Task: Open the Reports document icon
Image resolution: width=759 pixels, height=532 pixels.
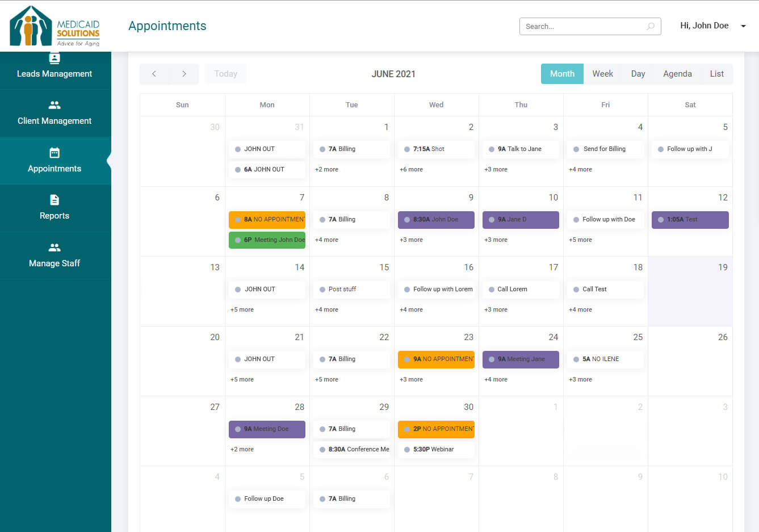Action: click(54, 200)
